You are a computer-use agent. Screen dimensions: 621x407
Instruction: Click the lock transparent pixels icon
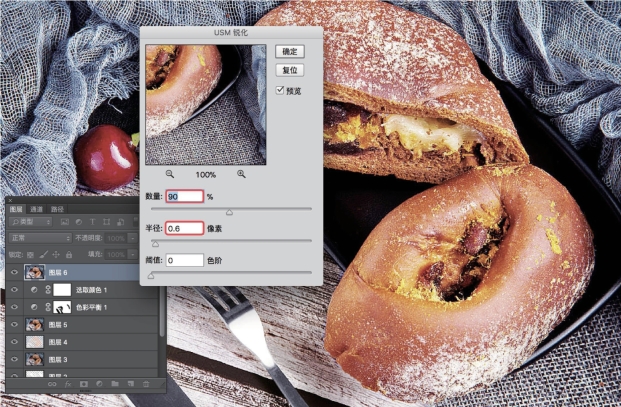[30, 255]
